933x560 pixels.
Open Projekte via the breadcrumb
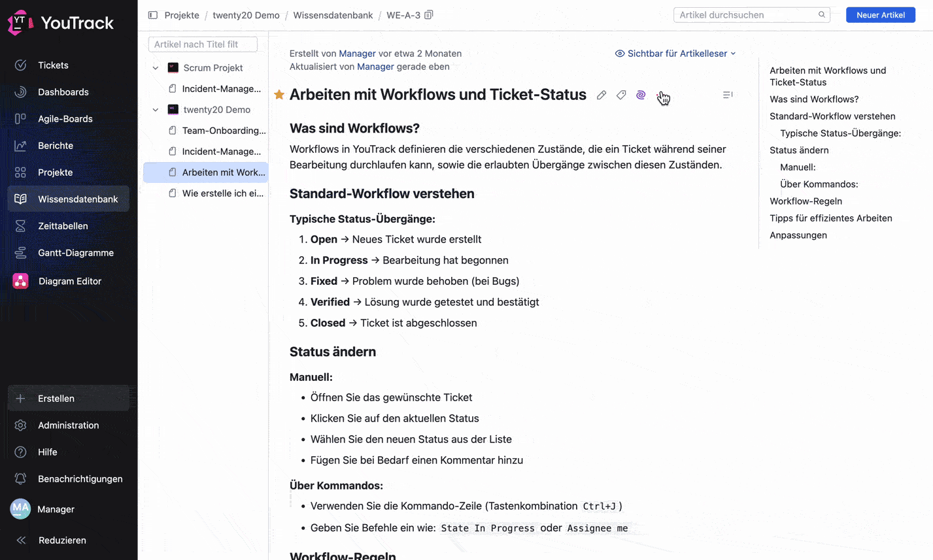click(x=182, y=14)
